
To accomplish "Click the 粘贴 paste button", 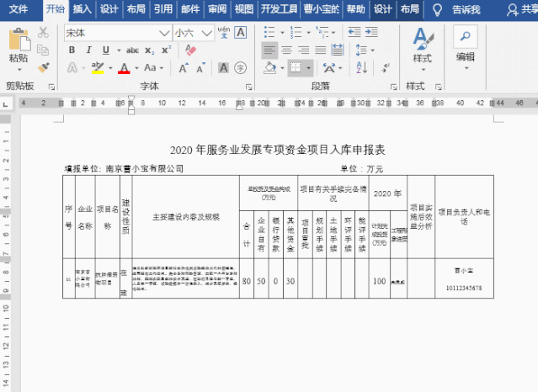I will point(18,46).
